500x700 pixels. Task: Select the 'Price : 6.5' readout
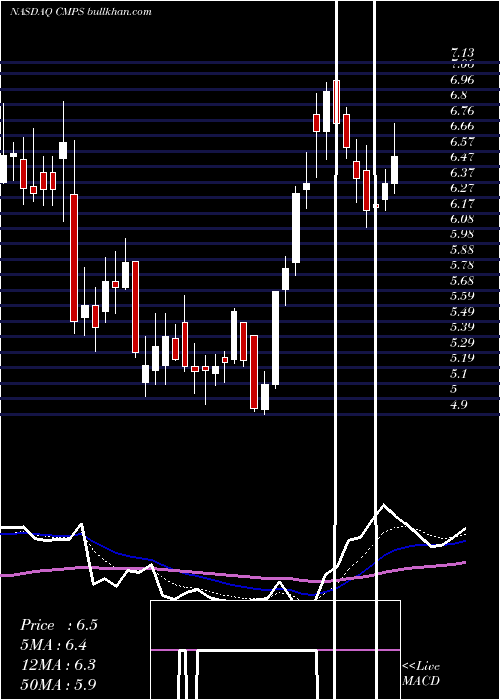(58, 625)
